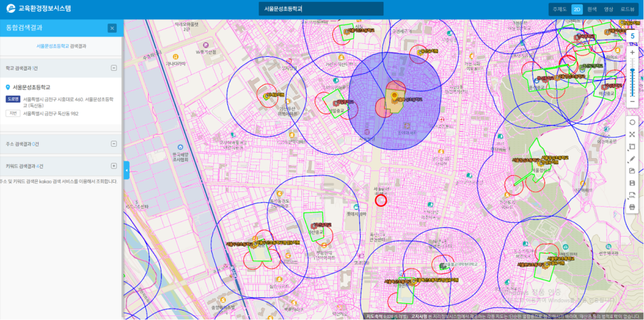Switch to 영상 satellite imagery tab
Screen dimensions: 644x320
[609, 9]
